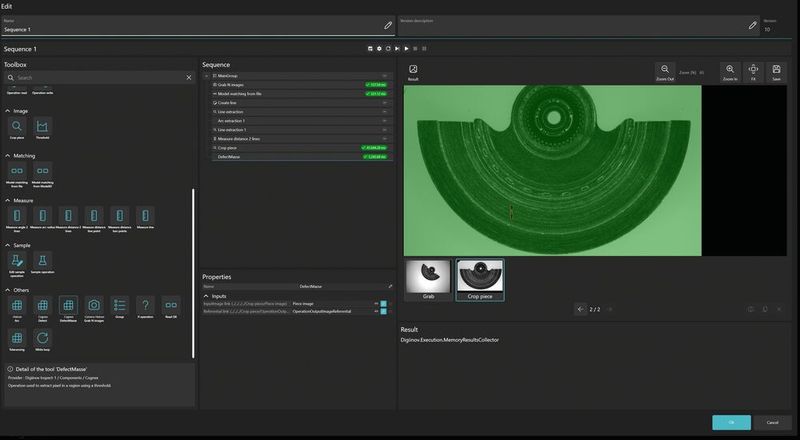Toggle InputImage link cyan box

tap(384, 304)
